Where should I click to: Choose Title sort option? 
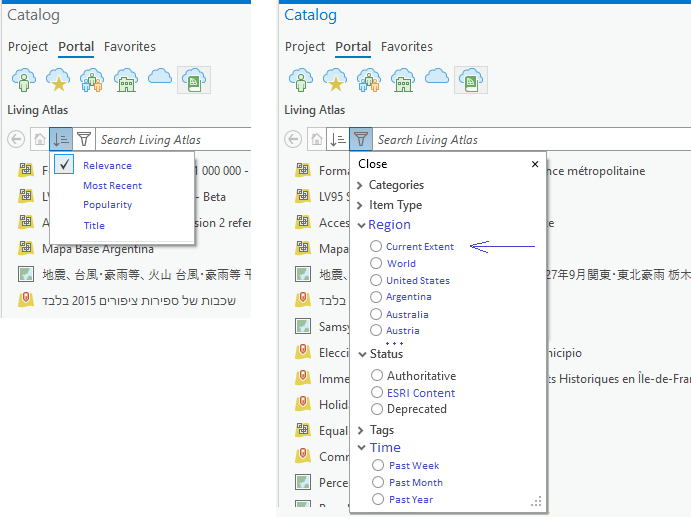coord(94,226)
